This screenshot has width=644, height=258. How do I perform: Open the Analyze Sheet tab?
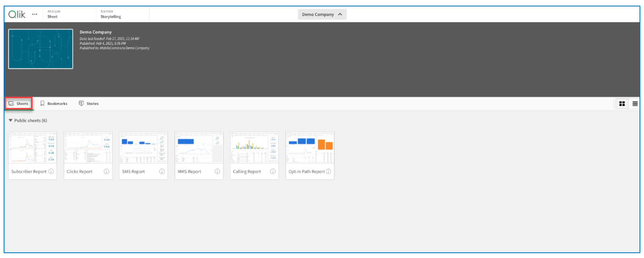69,14
